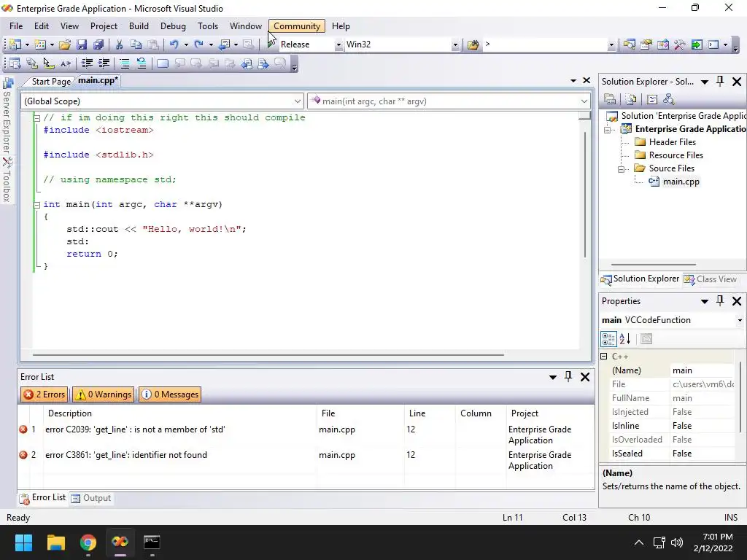
Task: Toggle the 2 Errors filter
Action: click(44, 394)
